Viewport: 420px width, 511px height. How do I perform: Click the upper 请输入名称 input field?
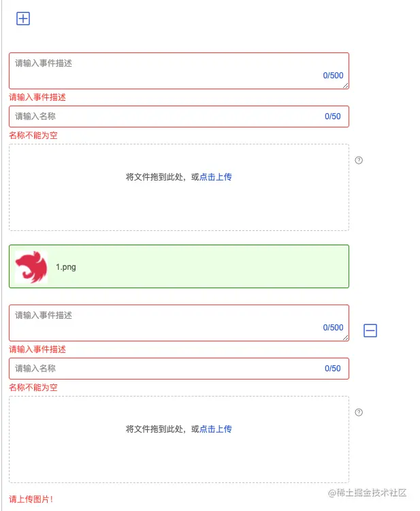pos(163,117)
